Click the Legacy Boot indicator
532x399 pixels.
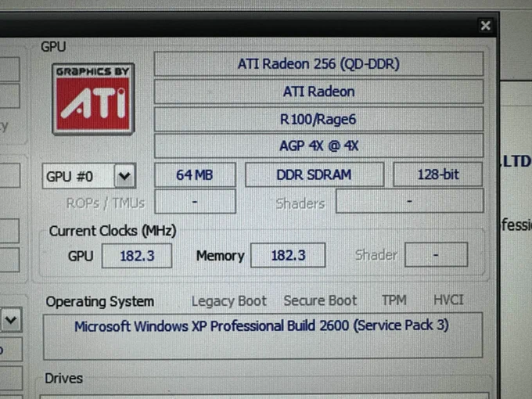(229, 301)
